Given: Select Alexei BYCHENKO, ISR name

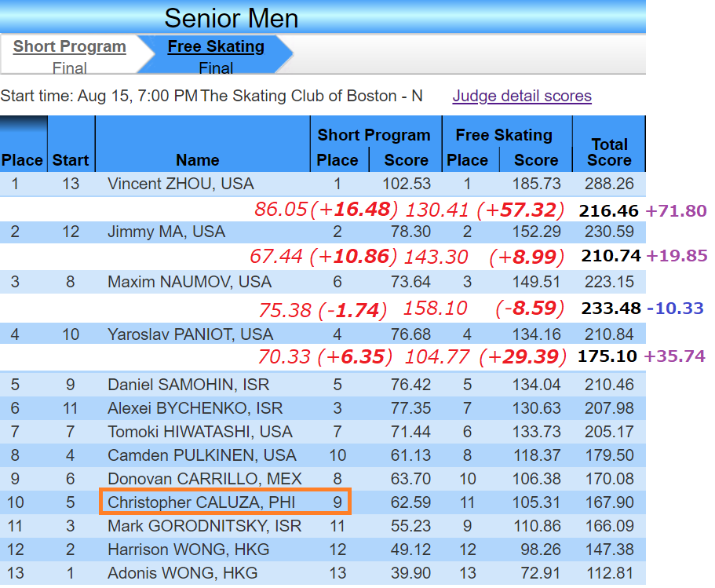Looking at the screenshot, I should click(195, 408).
